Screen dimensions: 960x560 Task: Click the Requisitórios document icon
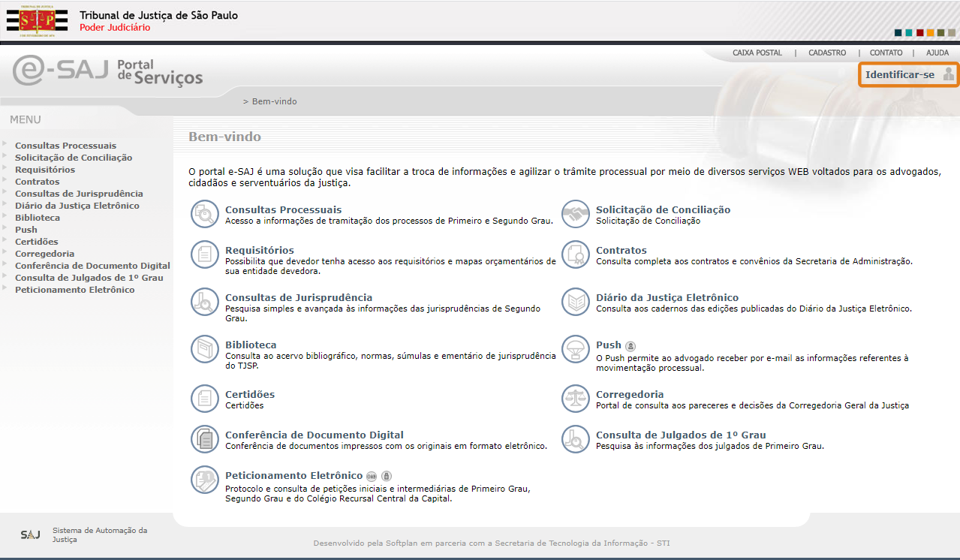(x=204, y=255)
